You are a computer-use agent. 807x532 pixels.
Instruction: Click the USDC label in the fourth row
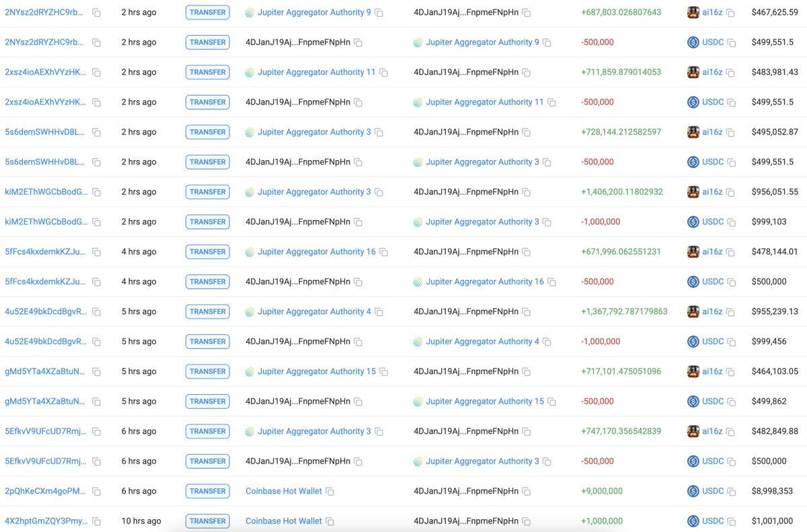(713, 102)
